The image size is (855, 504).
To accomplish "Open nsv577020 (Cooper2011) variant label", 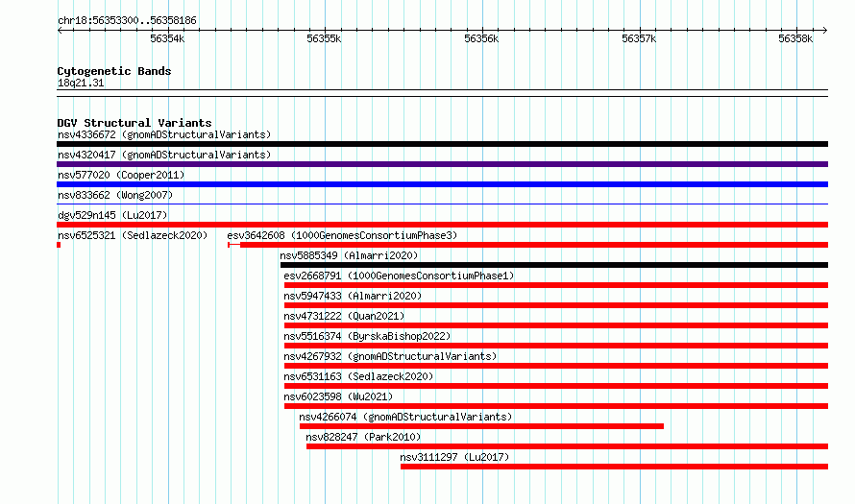I will pos(121,175).
